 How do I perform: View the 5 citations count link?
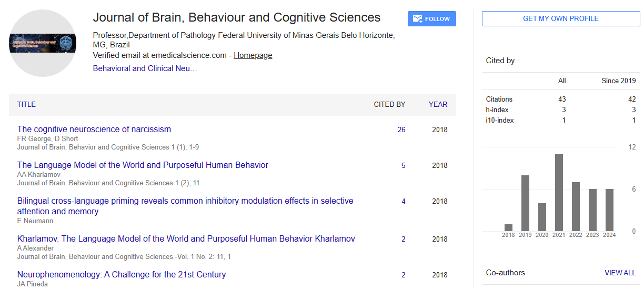[404, 165]
